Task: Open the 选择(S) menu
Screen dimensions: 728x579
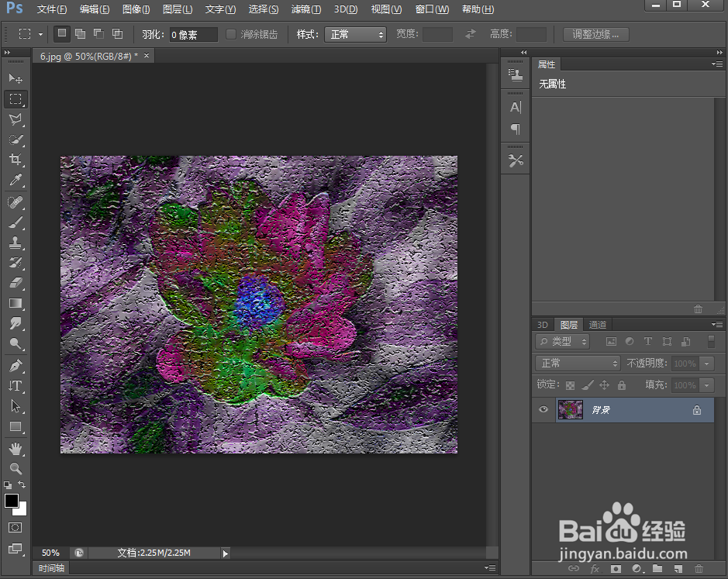Action: [x=264, y=9]
